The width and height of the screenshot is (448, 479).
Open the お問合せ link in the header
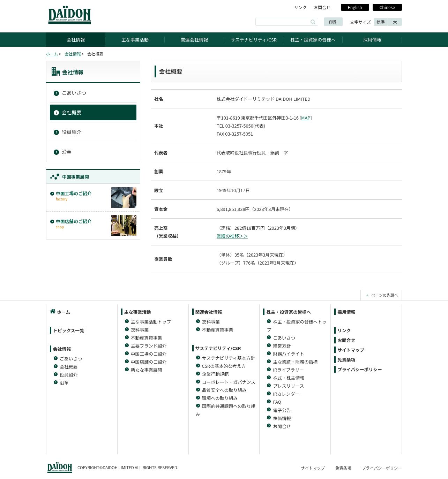click(322, 7)
